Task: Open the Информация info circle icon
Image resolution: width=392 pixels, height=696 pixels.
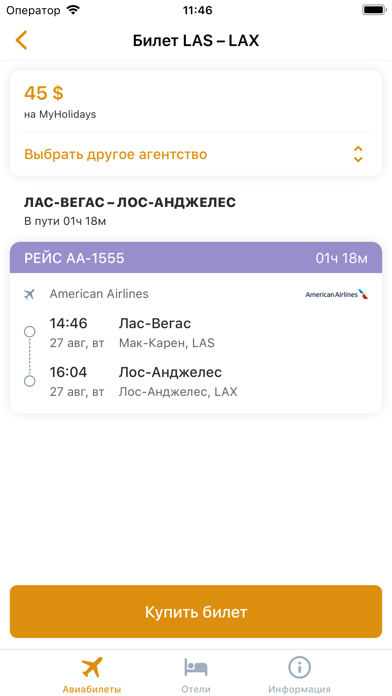Action: pos(299,667)
